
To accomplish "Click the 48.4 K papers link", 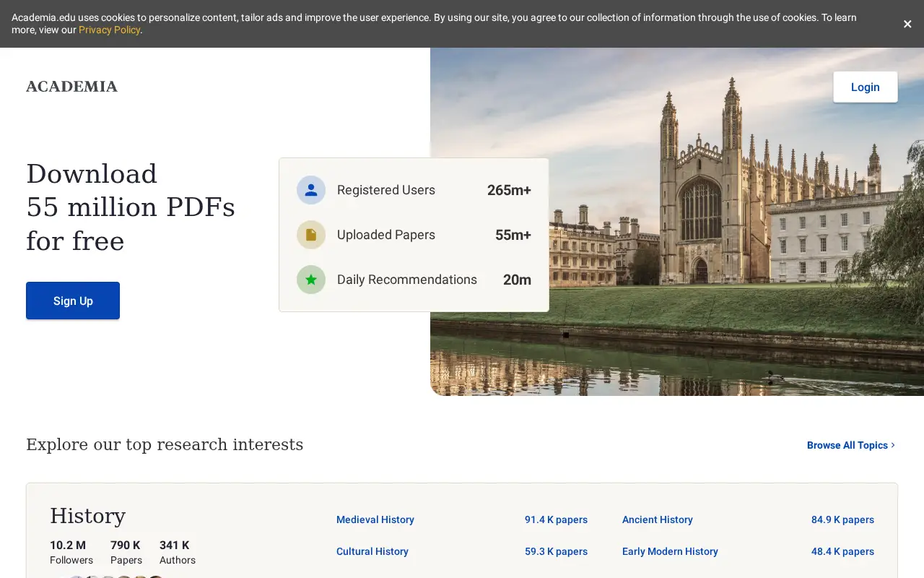I will click(x=842, y=551).
